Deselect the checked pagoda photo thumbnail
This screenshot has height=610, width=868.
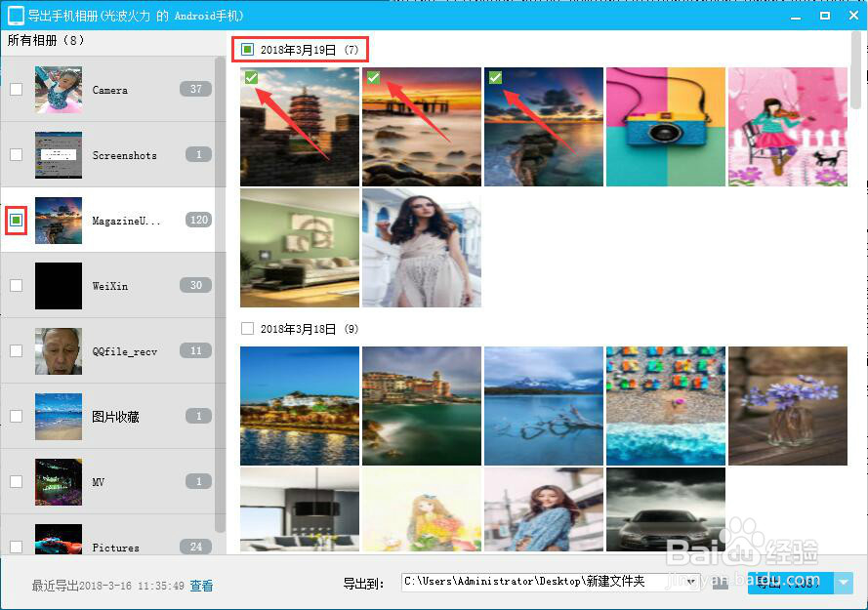[252, 78]
